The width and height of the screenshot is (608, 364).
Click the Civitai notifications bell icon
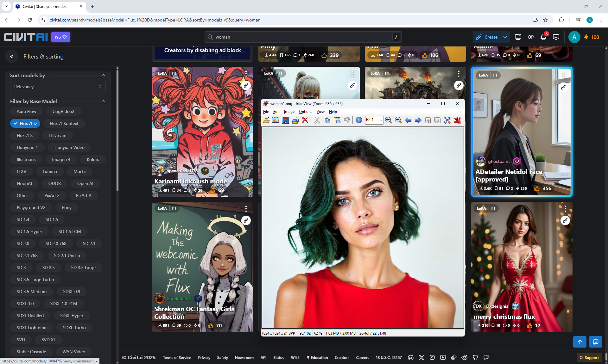tap(543, 37)
